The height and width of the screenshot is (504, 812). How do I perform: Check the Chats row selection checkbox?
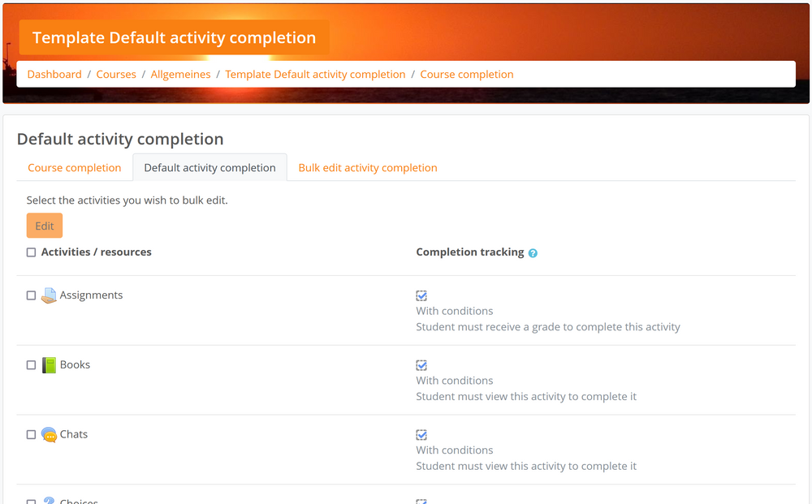click(31, 434)
